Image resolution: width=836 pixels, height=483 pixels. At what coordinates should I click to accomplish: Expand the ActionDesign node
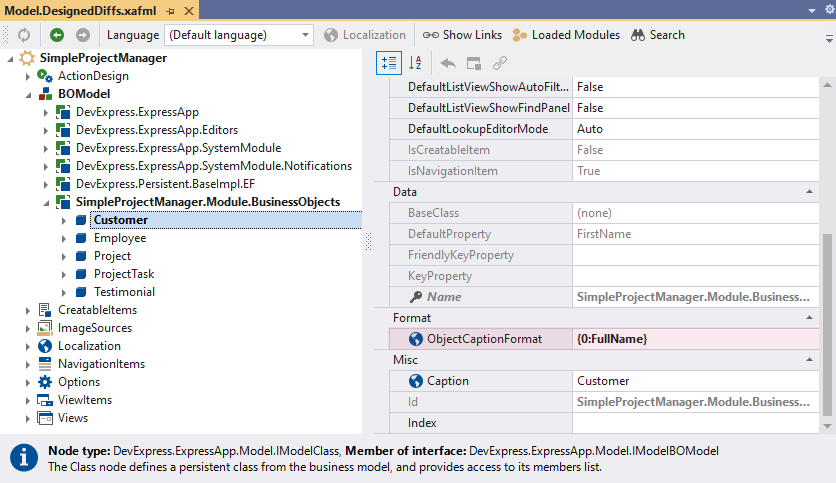tap(28, 77)
